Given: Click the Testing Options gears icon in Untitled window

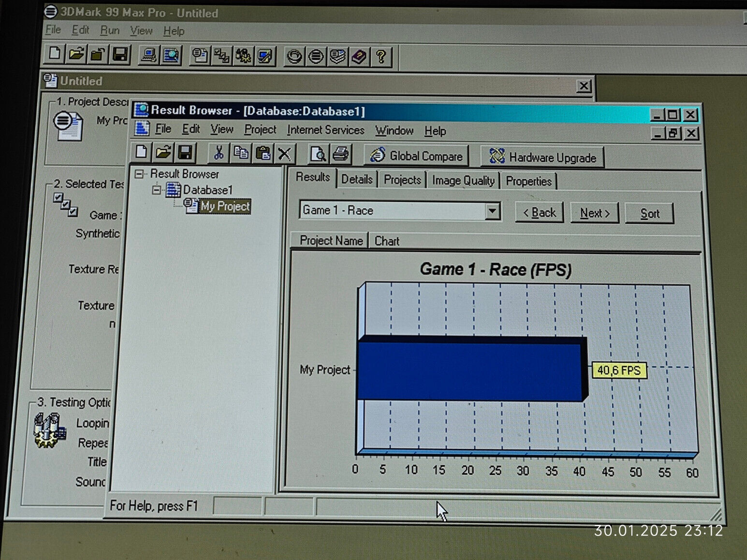Looking at the screenshot, I should [x=50, y=430].
